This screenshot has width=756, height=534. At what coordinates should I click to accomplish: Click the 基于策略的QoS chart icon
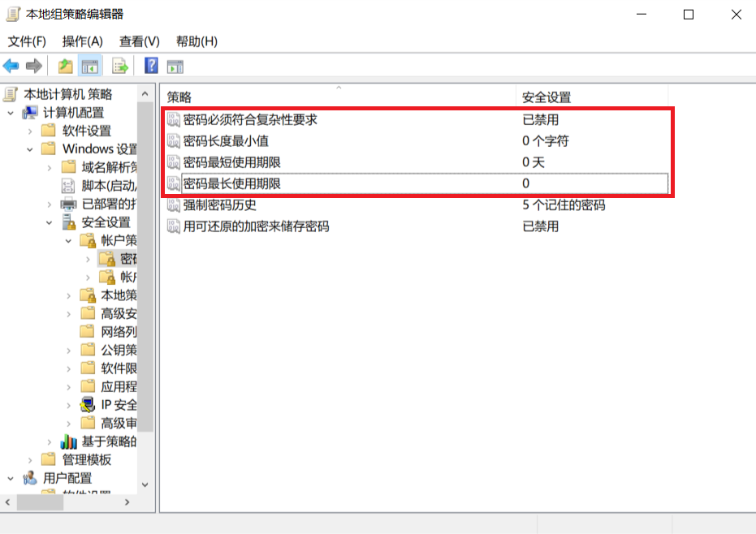click(69, 441)
